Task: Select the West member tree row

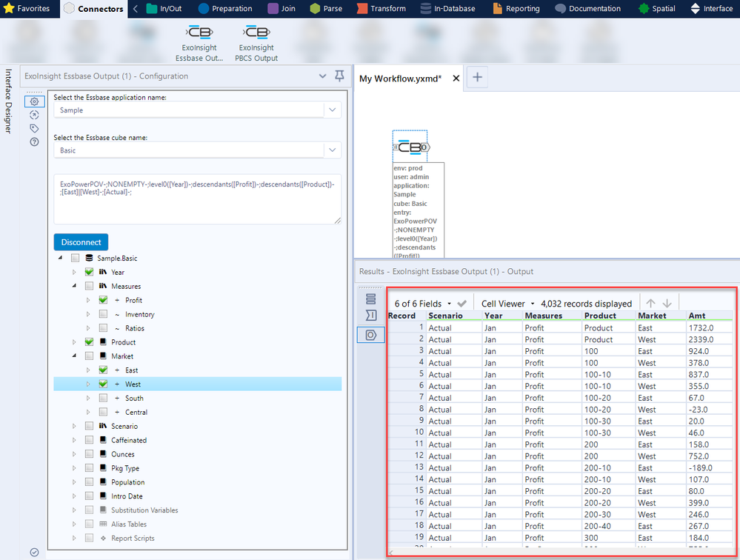Action: 197,384
